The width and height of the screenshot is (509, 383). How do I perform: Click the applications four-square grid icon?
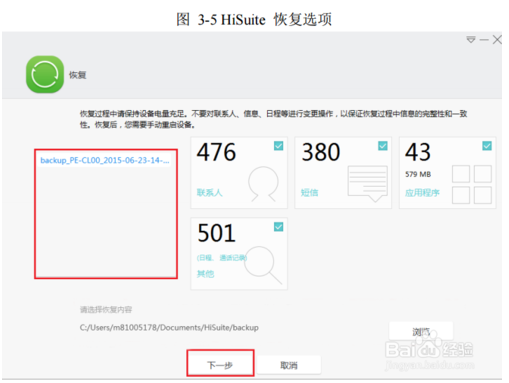click(x=472, y=184)
